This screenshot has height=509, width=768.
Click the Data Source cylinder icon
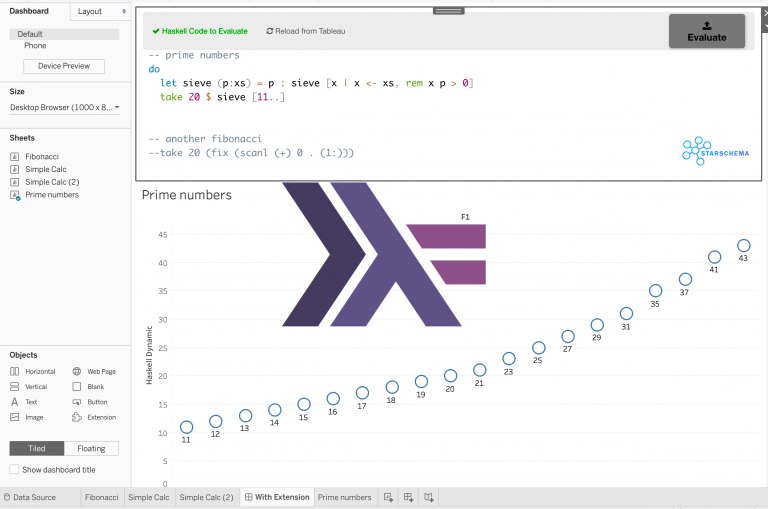(7, 497)
